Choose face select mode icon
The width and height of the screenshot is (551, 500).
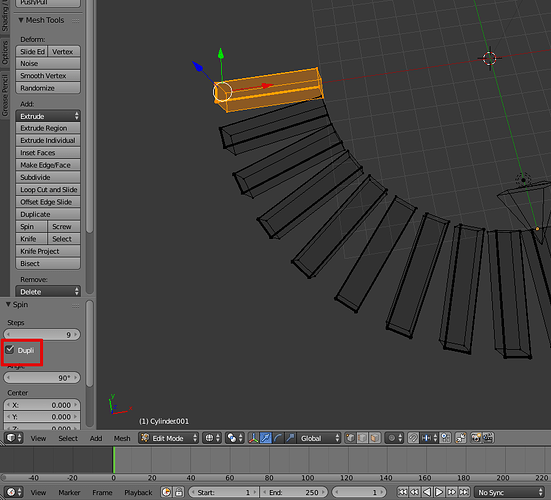point(375,438)
